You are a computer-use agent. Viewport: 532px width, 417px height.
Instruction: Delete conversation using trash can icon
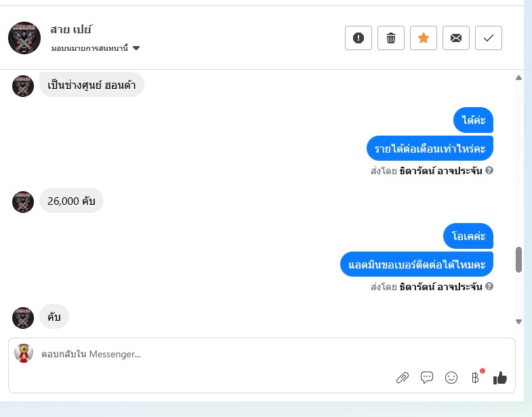pos(391,38)
